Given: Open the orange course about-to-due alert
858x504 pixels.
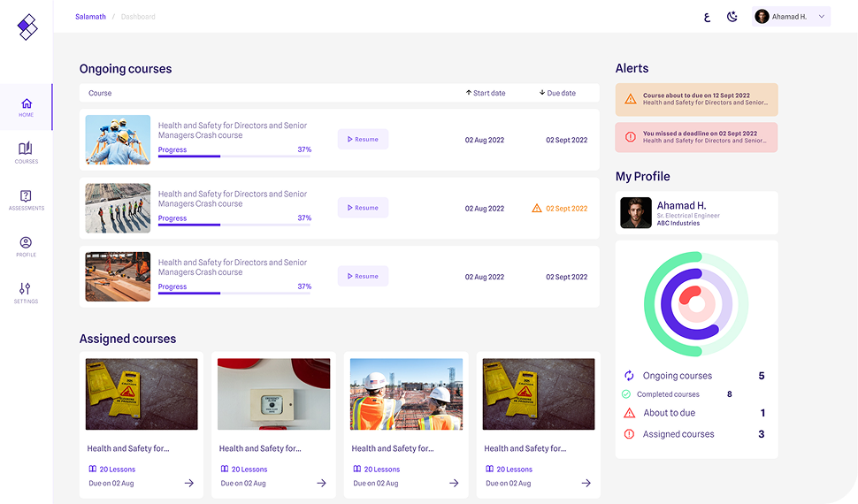Looking at the screenshot, I should pos(696,99).
